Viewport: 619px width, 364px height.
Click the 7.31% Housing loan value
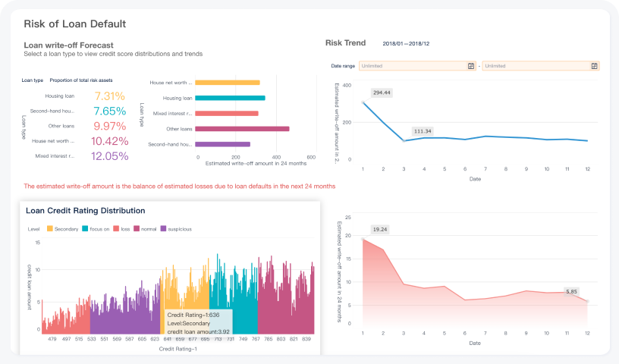[x=109, y=96]
